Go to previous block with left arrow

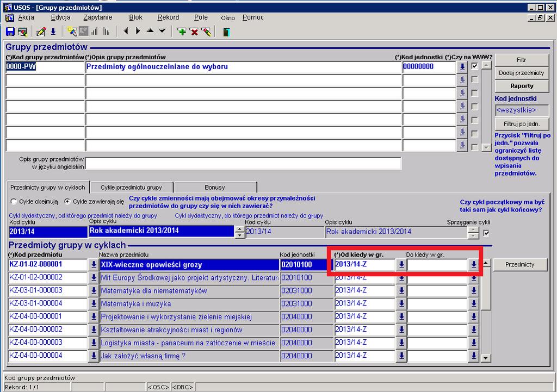(126, 31)
